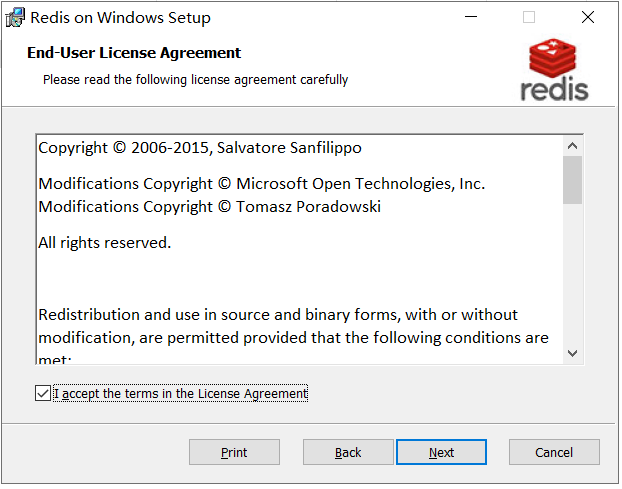Cancel the Redis installation
The image size is (622, 489).
coord(554,453)
